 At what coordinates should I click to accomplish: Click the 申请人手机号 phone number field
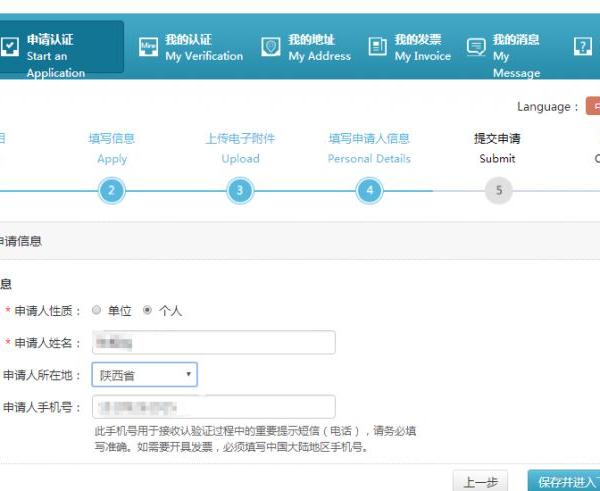point(213,407)
